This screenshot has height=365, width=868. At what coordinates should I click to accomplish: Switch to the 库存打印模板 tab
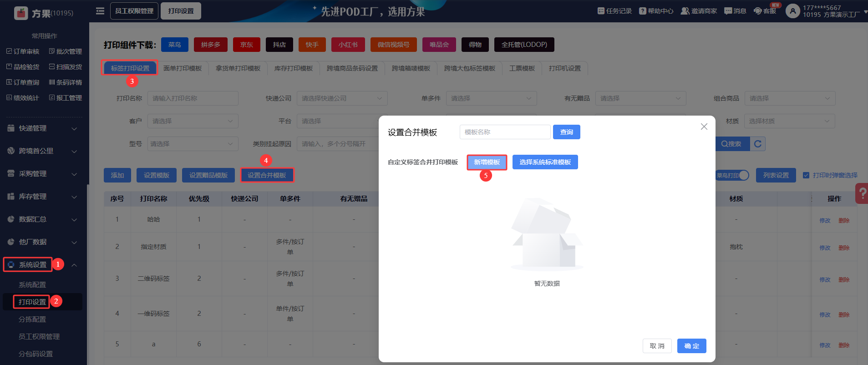294,68
